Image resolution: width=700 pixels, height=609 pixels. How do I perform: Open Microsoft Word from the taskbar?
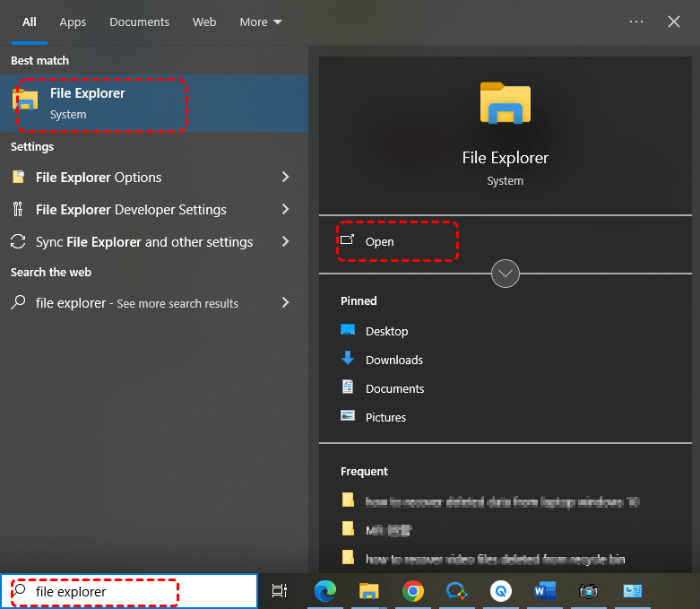click(544, 591)
